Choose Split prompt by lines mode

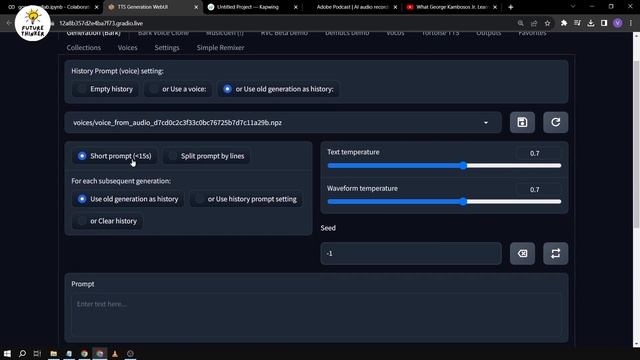click(206, 156)
